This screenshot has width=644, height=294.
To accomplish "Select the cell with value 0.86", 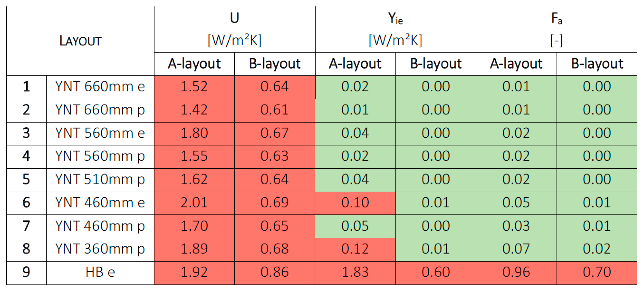I will click(x=274, y=272).
